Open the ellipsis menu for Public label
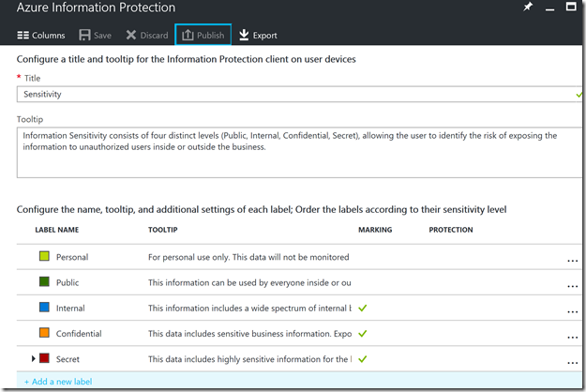586x392 pixels. (x=572, y=286)
